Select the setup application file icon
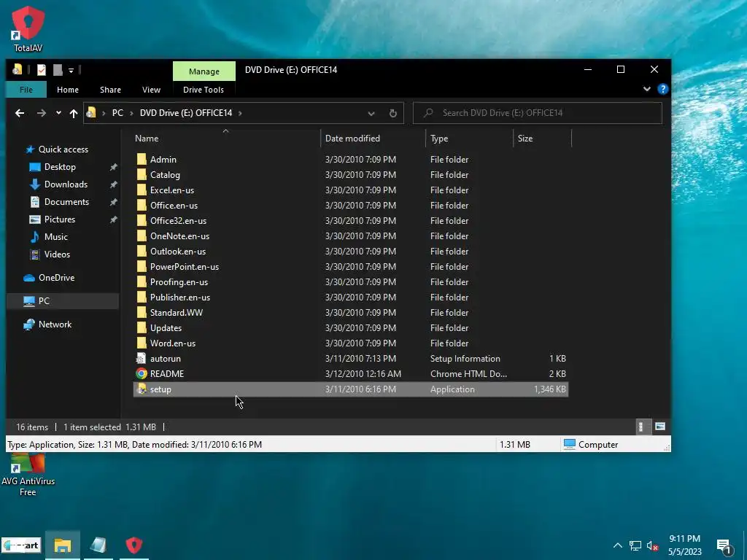This screenshot has width=747, height=560. 142,389
